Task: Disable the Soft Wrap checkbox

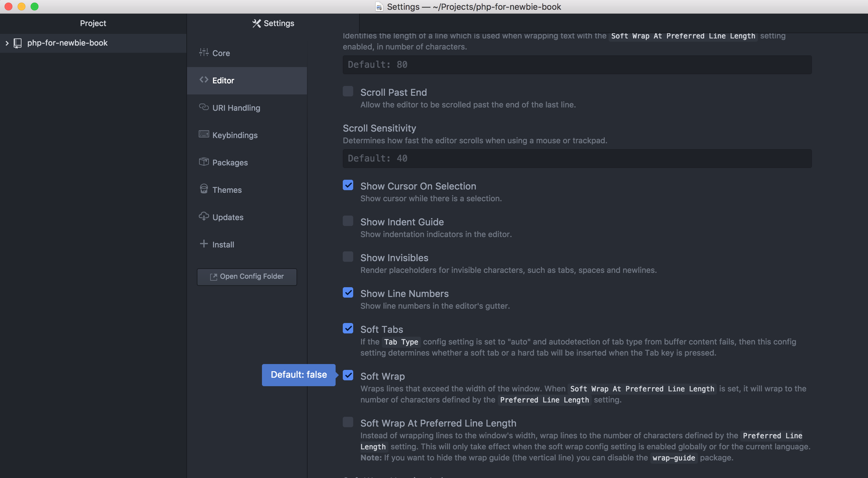Action: click(x=348, y=375)
